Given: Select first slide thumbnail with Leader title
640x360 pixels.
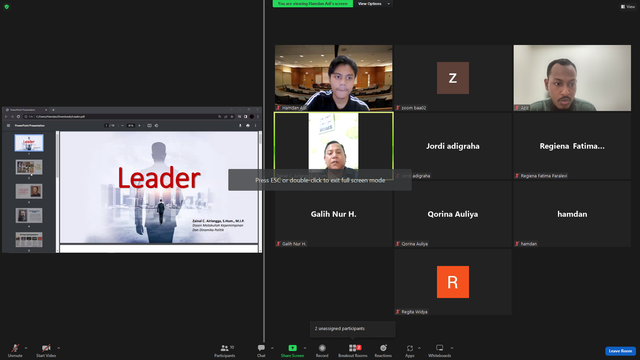Looking at the screenshot, I should [29, 143].
